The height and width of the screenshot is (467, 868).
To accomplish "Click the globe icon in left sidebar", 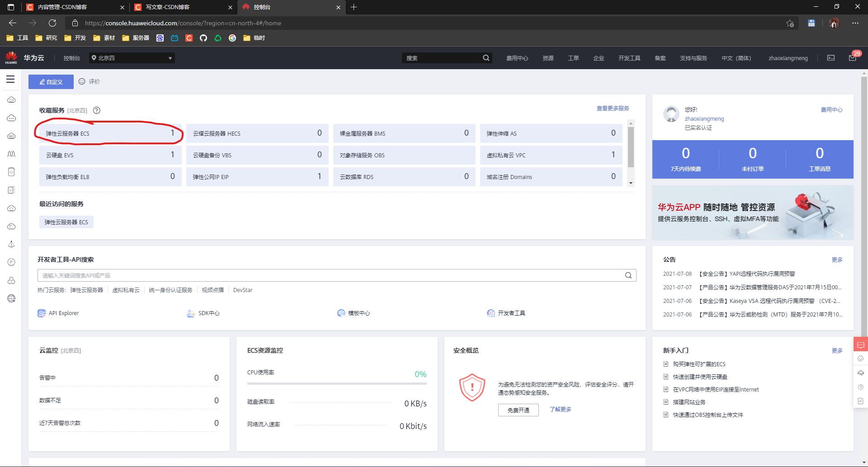I will point(11,298).
